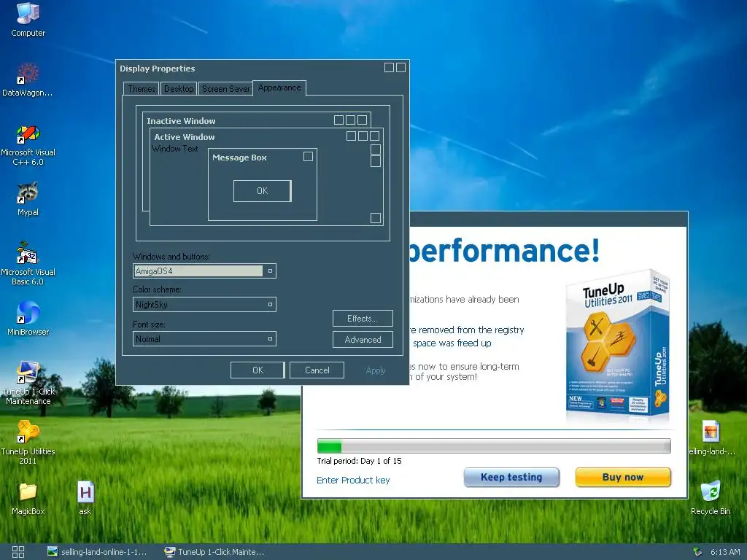
Task: Click the Display Properties title bar
Action: pos(263,68)
